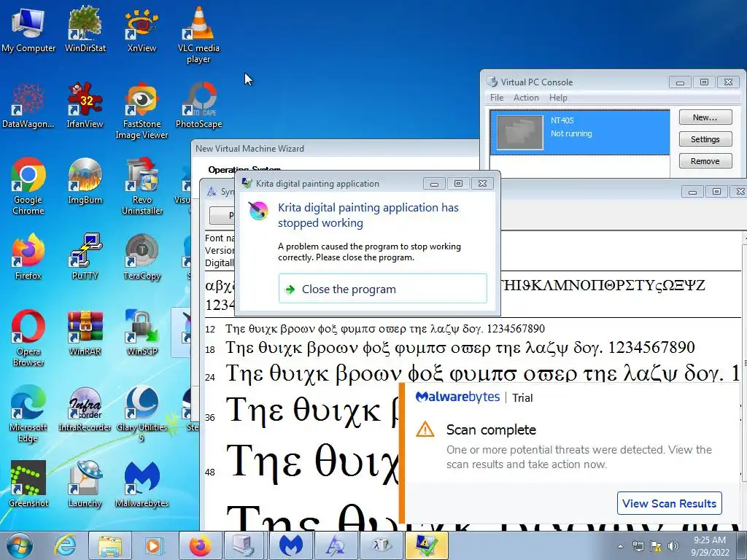Open Action menu in Virtual PC Console

pos(526,98)
